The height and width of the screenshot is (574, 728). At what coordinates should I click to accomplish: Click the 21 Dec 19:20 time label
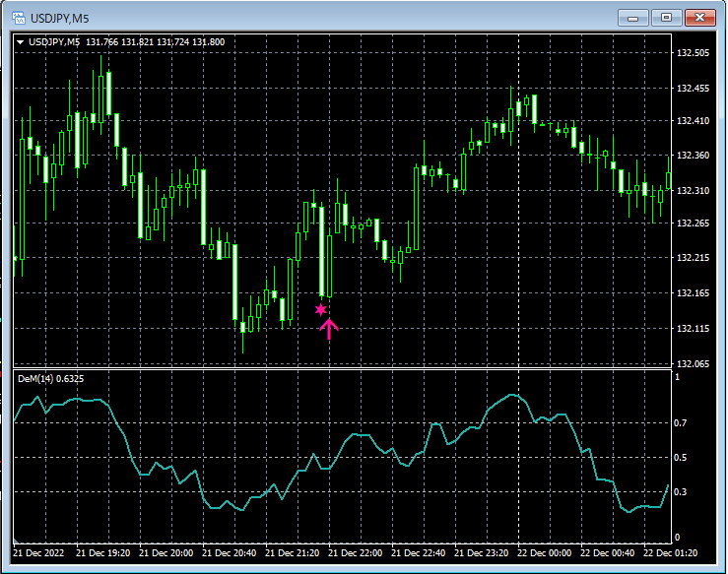click(x=103, y=553)
